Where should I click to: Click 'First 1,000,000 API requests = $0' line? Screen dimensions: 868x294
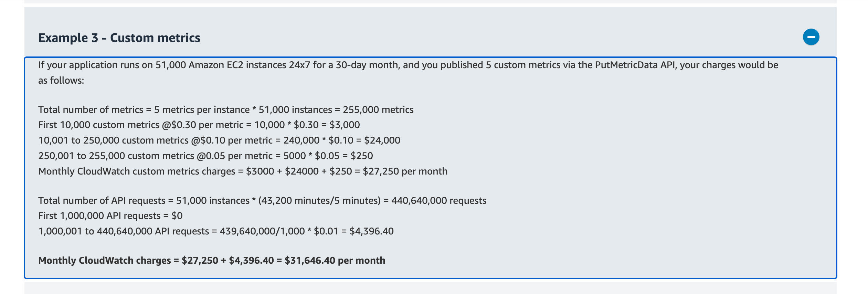coord(110,216)
